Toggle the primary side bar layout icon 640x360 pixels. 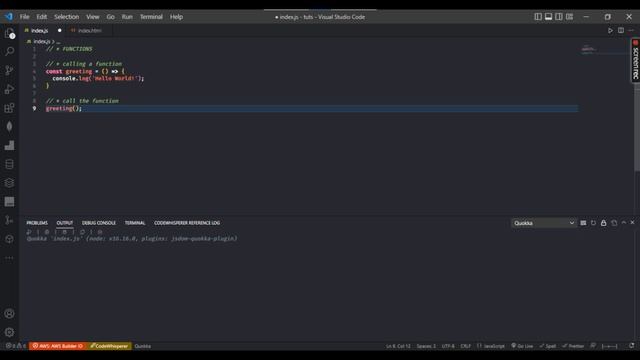point(538,17)
